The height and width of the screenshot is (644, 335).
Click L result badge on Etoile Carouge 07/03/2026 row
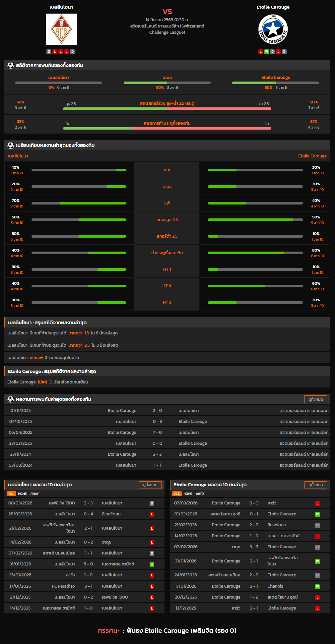(x=317, y=503)
